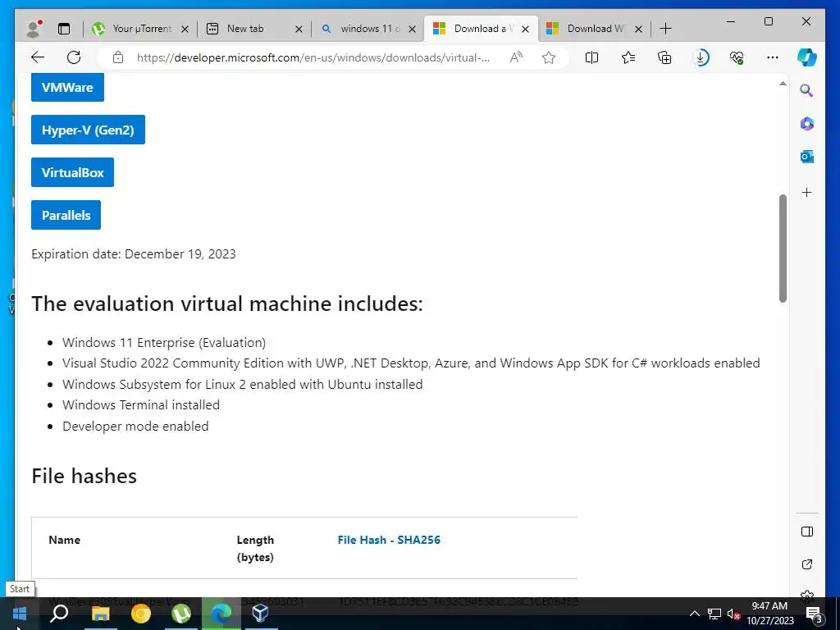Screen dimensions: 840x630
Task: Refresh the current page
Action: 74,57
